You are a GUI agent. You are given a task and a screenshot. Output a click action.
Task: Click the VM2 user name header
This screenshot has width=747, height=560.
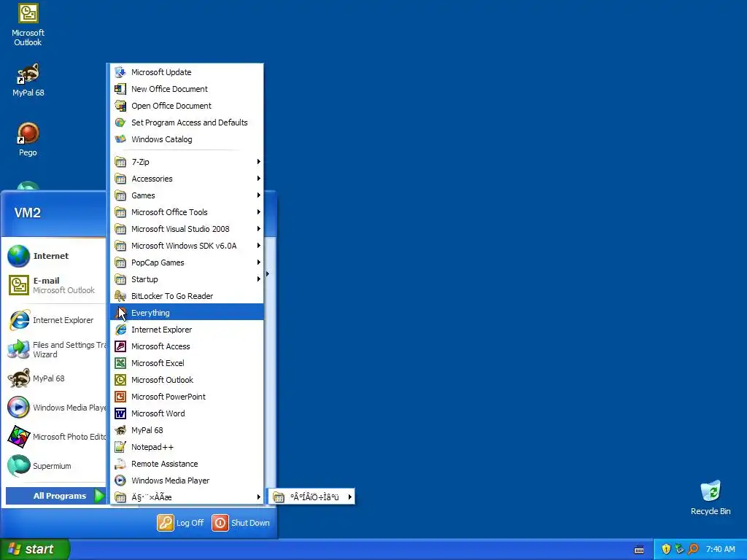coord(28,213)
